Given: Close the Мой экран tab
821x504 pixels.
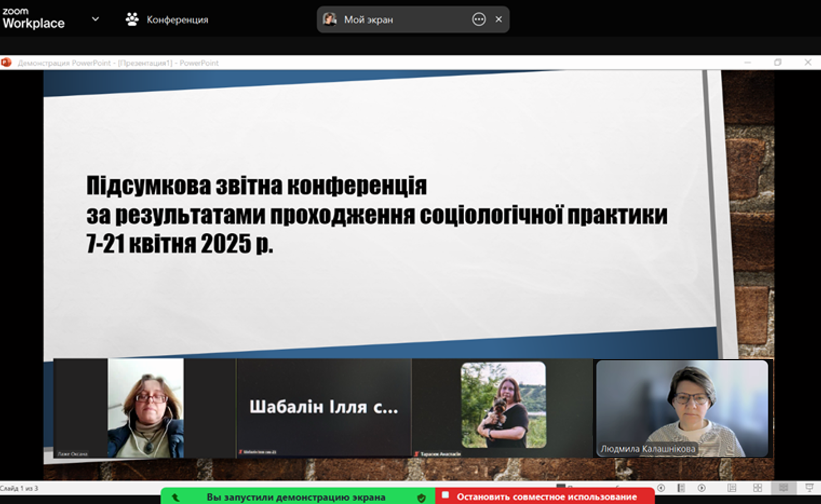Looking at the screenshot, I should (x=499, y=19).
